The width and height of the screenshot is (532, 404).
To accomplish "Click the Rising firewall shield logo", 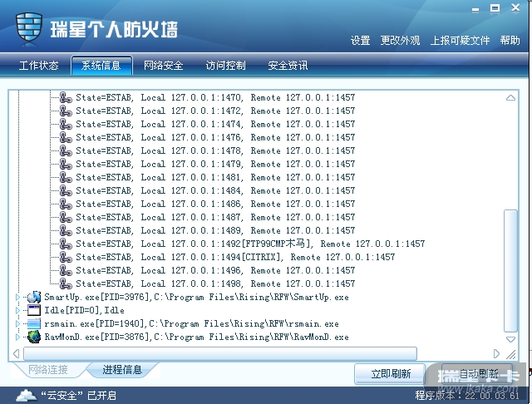I will [x=29, y=29].
